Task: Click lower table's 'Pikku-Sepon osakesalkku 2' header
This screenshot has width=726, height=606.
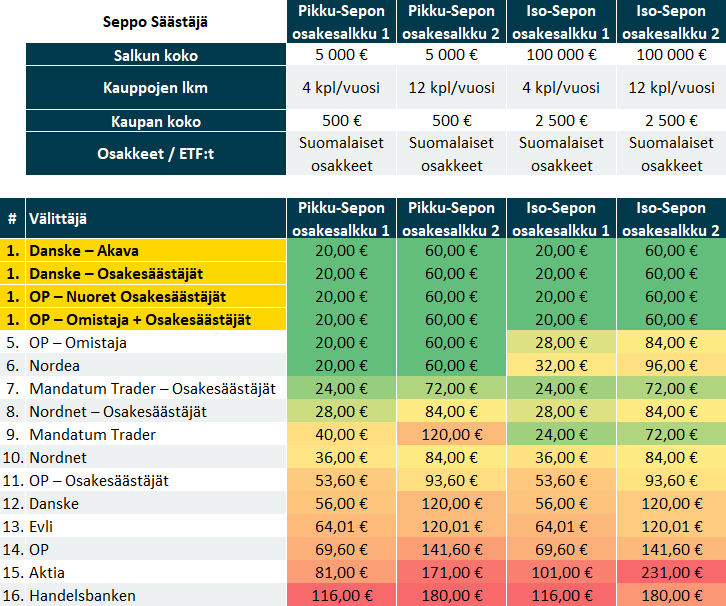Action: 451,219
